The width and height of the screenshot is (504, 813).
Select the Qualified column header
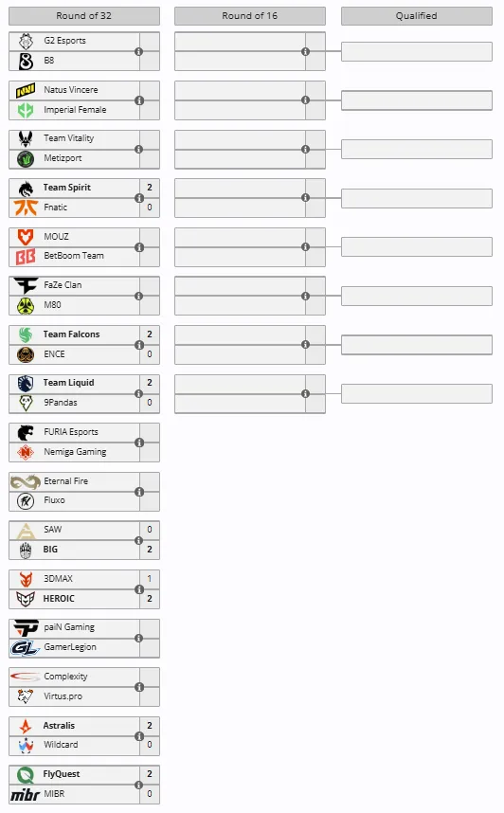point(417,15)
